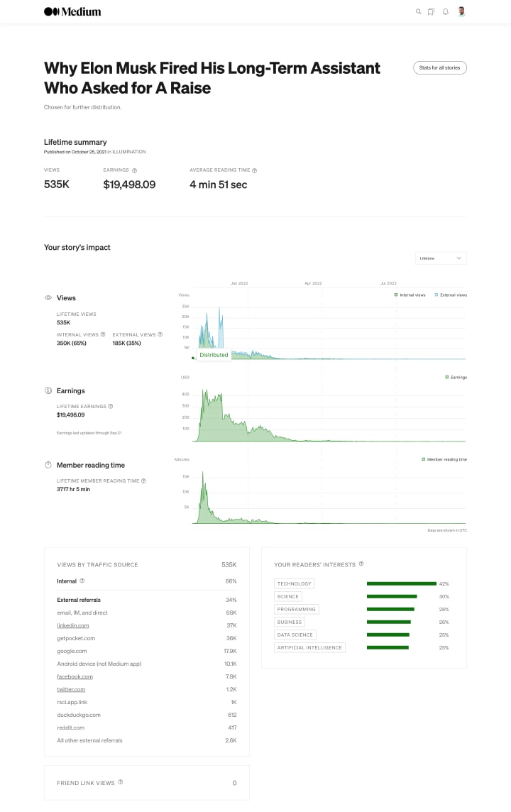Click the Science 30% interest bar

point(391,596)
